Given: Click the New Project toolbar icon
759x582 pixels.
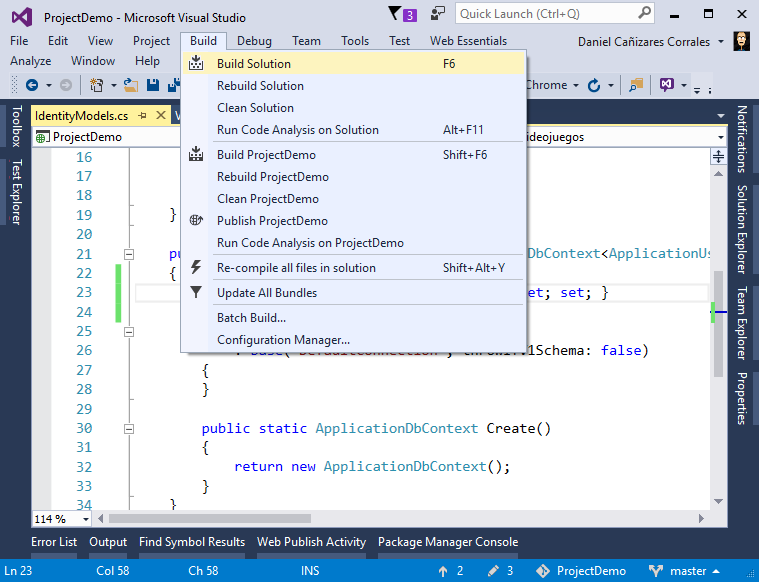Looking at the screenshot, I should tap(96, 85).
